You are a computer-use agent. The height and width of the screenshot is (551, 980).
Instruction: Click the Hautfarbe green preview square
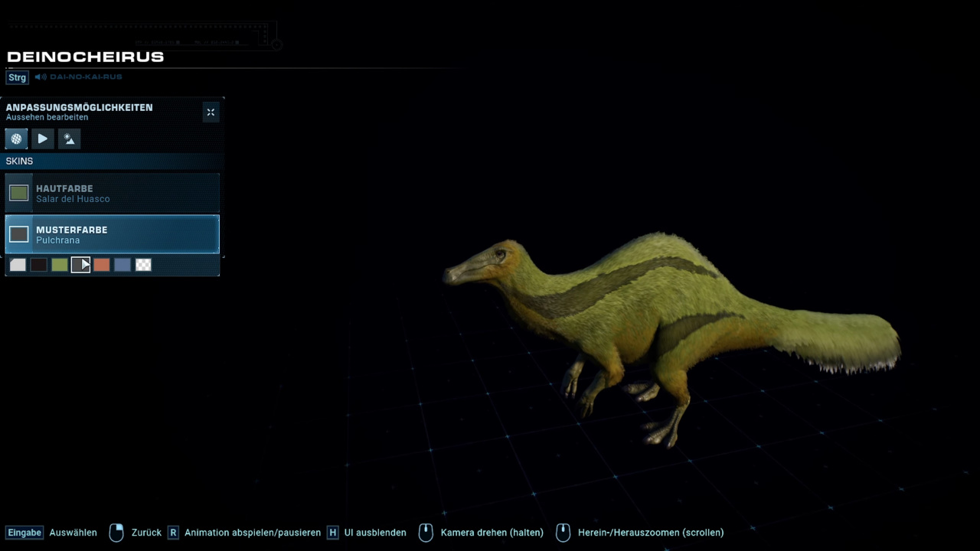(19, 193)
